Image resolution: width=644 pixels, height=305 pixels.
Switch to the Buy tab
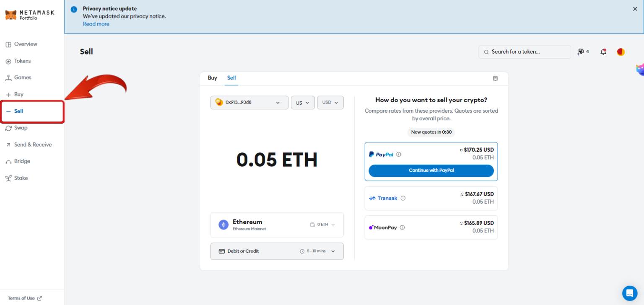pyautogui.click(x=213, y=78)
